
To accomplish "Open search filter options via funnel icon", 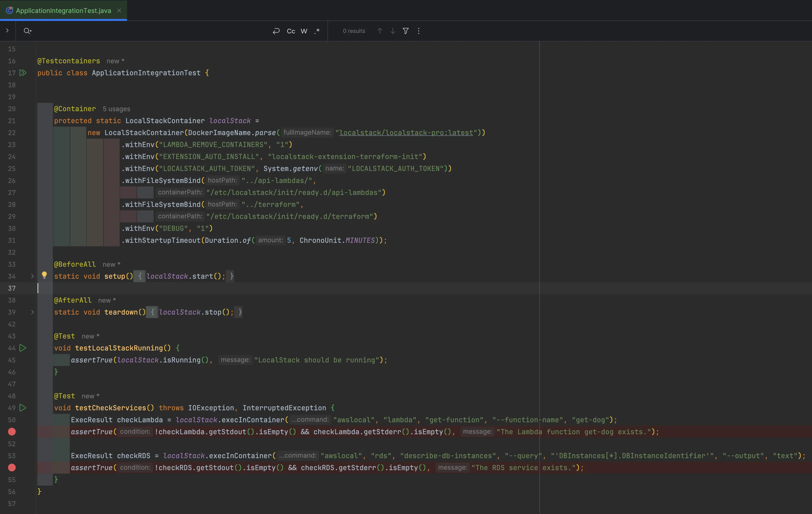I will click(x=405, y=31).
